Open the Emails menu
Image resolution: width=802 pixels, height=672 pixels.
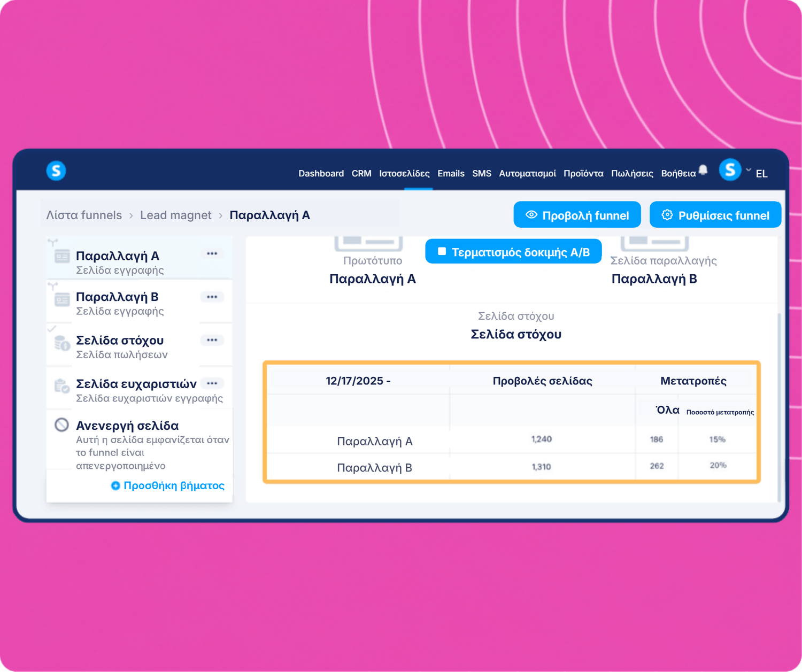pos(451,174)
